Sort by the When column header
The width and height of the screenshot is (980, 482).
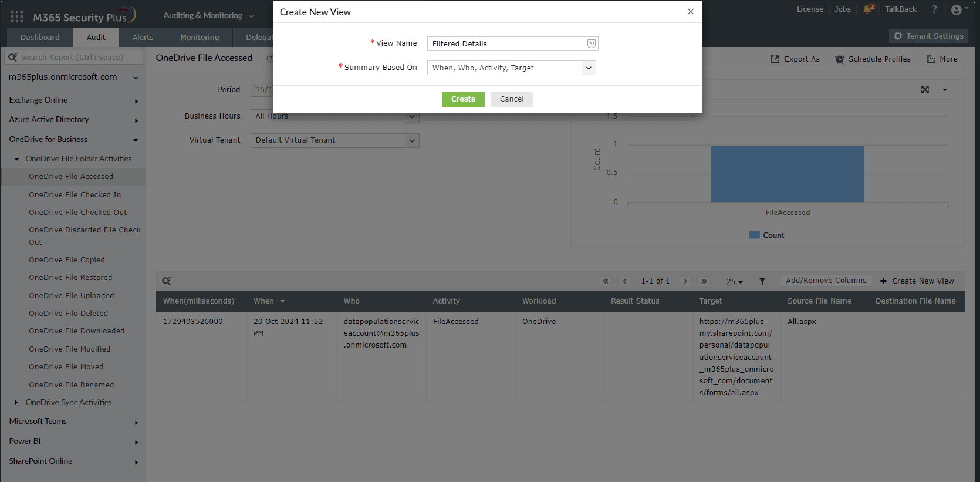click(x=269, y=301)
